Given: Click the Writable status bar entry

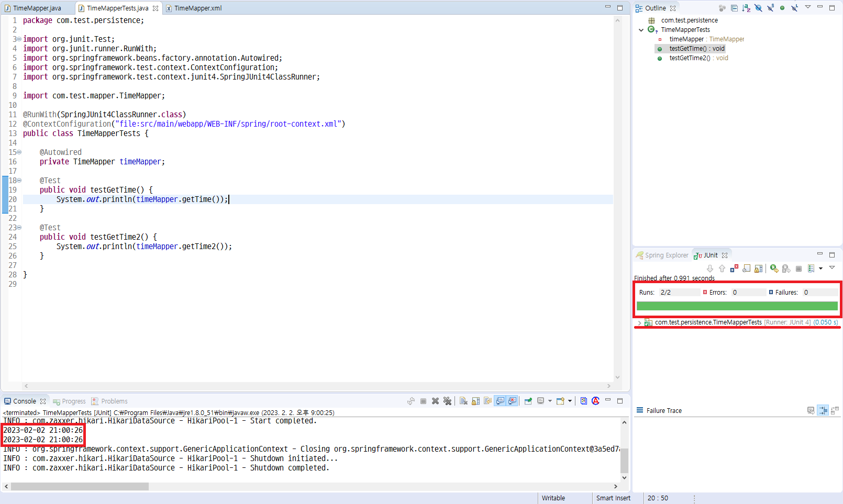Looking at the screenshot, I should pos(553,498).
